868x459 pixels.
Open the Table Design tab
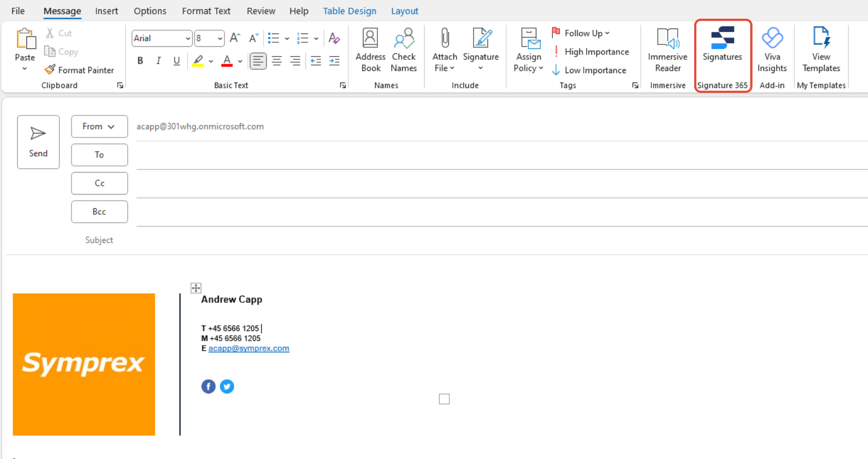click(350, 11)
